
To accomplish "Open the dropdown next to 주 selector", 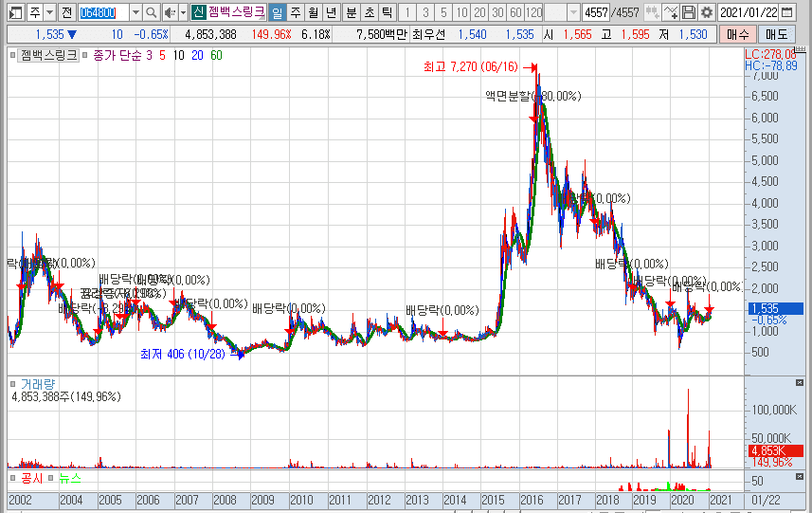I will [x=47, y=12].
